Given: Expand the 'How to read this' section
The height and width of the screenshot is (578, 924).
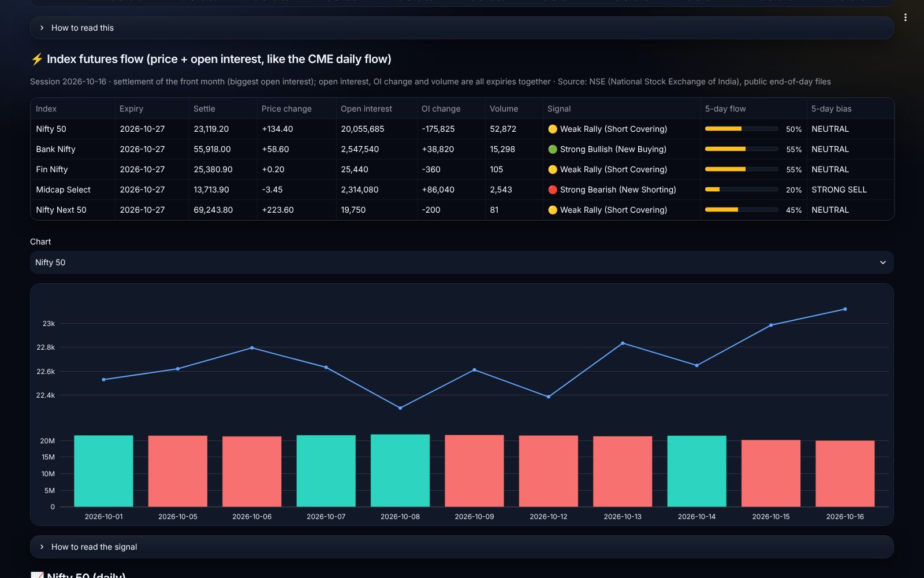Looking at the screenshot, I should [461, 28].
